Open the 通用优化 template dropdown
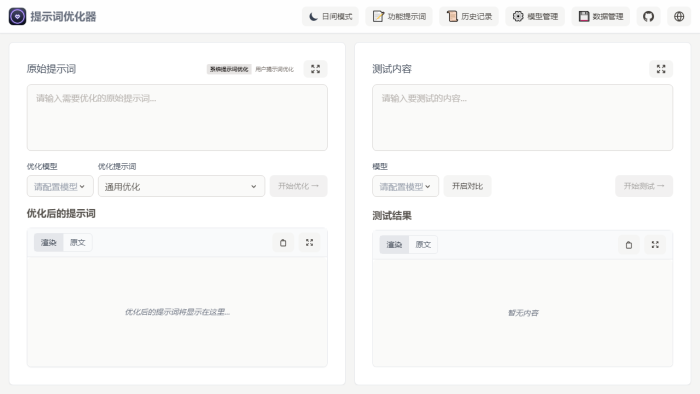Image resolution: width=700 pixels, height=394 pixels. pos(181,186)
